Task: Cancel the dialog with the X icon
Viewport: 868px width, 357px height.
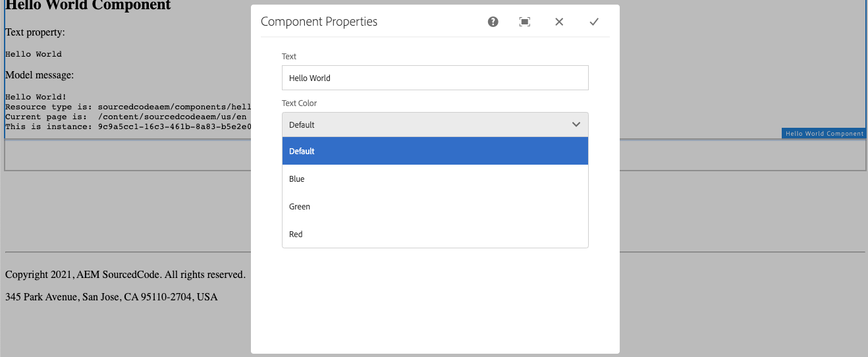Action: coord(559,22)
